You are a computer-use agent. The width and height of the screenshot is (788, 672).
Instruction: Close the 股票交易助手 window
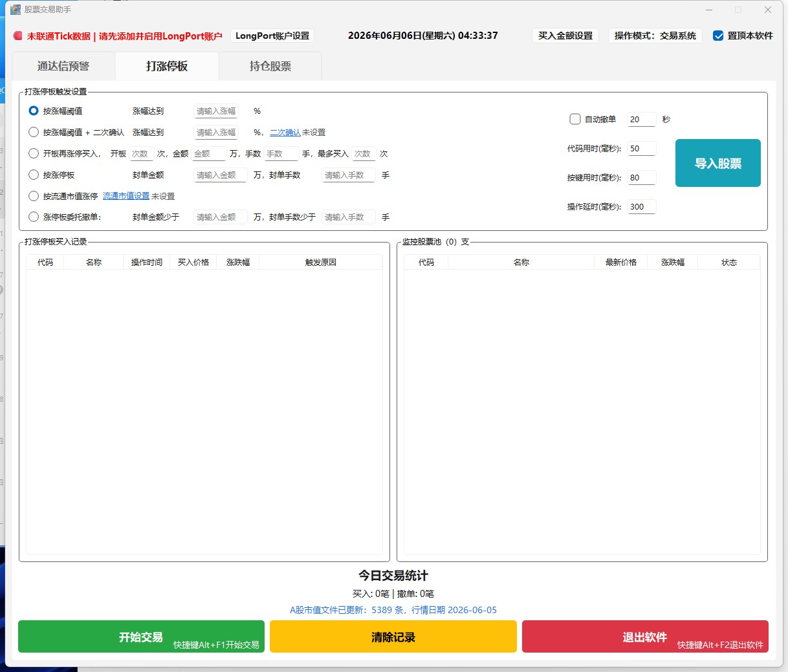768,10
